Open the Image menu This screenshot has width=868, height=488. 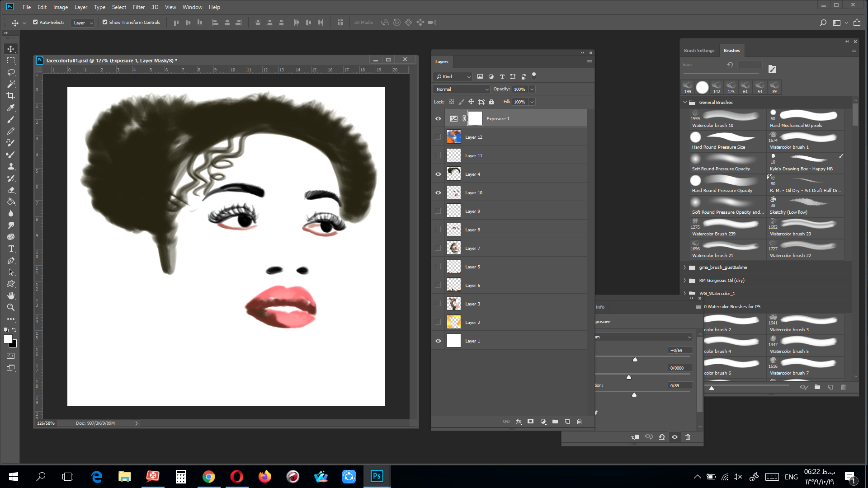pos(61,7)
